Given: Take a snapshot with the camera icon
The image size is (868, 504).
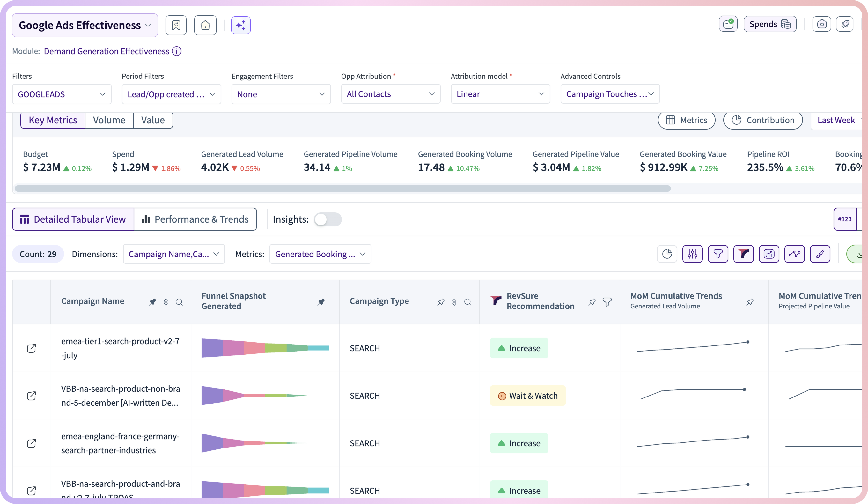Looking at the screenshot, I should click(x=821, y=24).
